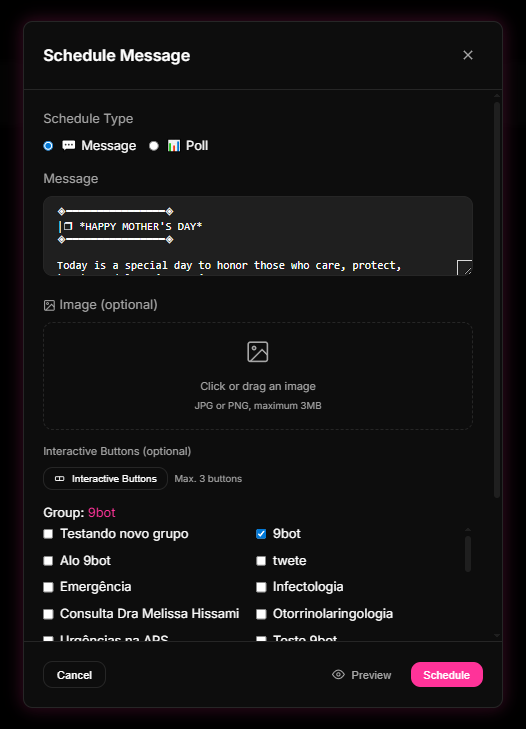Check the Consulta Dra Melissa Hissami group

48,614
